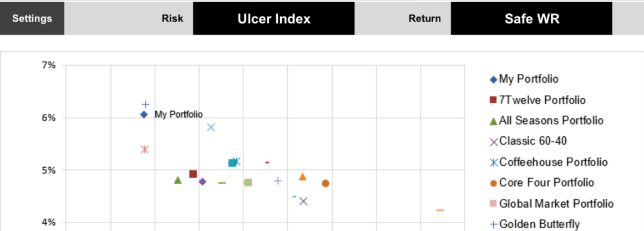Select the orange triangle chart marker
Screen dimensions: 644x231
pyautogui.click(x=303, y=177)
